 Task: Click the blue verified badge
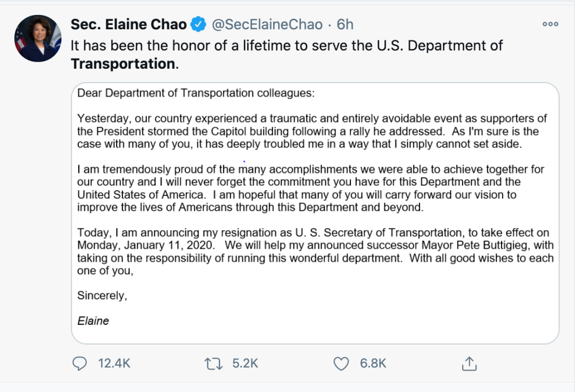[x=199, y=24]
